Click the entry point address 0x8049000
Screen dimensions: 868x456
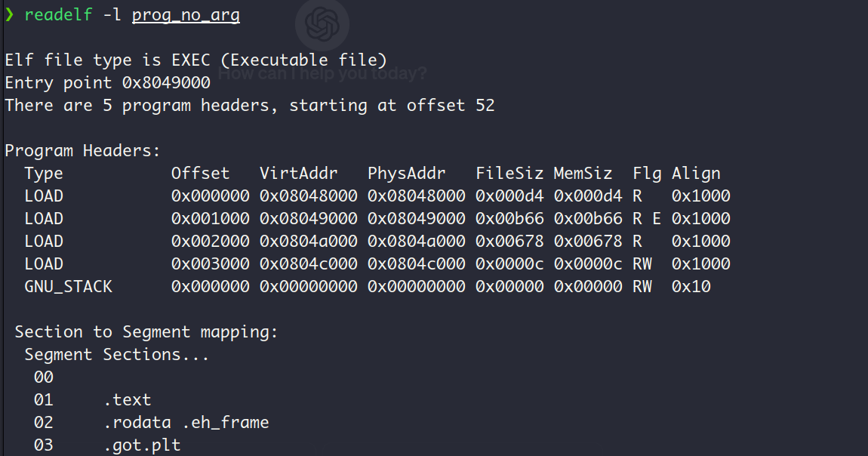click(166, 83)
